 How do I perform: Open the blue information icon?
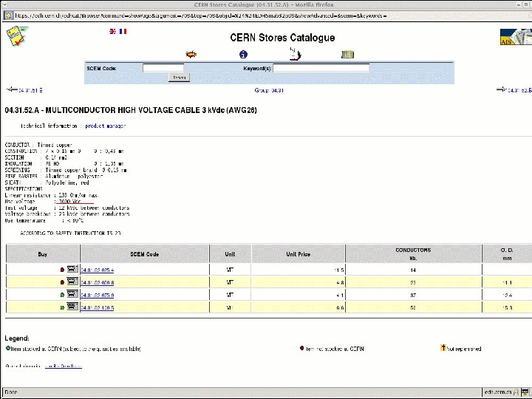tap(243, 54)
